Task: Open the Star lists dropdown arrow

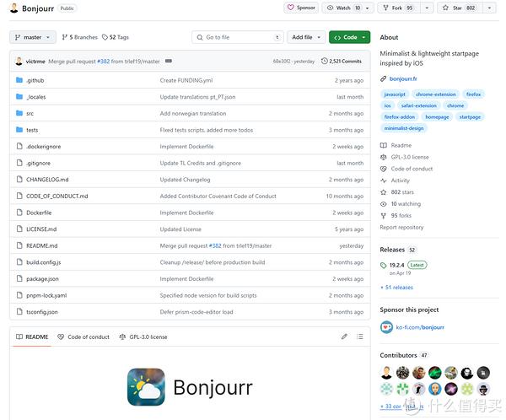Action: click(x=489, y=8)
